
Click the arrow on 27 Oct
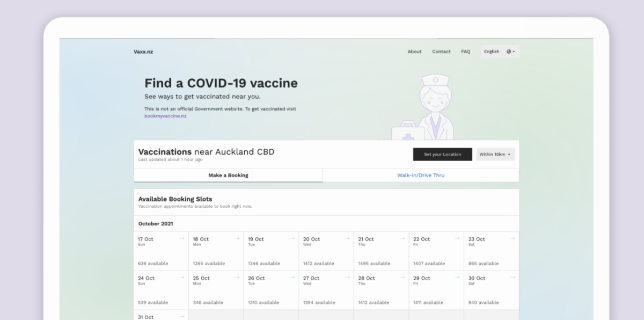point(347,278)
